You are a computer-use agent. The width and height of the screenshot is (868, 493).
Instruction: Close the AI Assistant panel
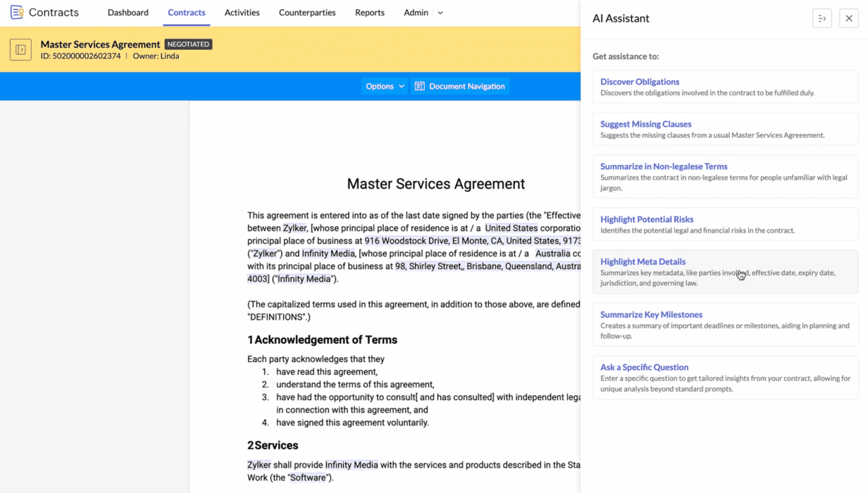tap(849, 18)
